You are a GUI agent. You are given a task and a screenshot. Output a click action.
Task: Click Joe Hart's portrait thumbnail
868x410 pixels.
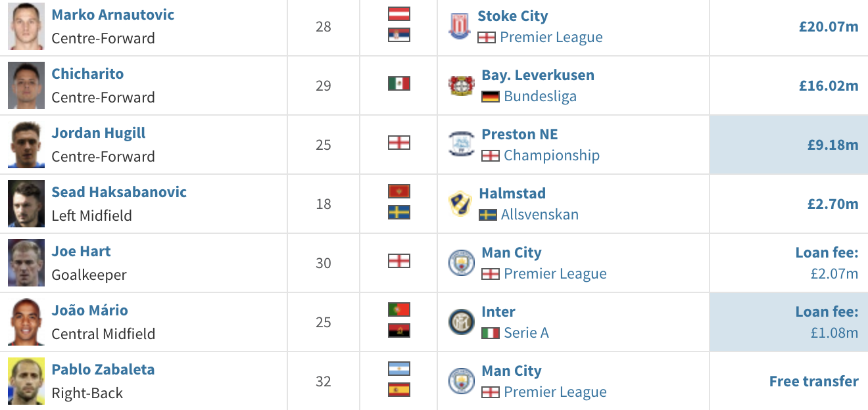pyautogui.click(x=26, y=263)
